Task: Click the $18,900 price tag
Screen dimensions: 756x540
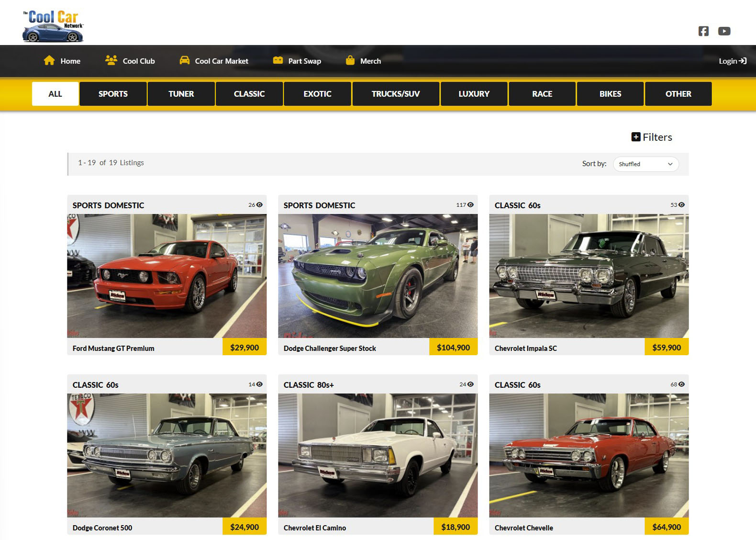Action: [x=456, y=527]
